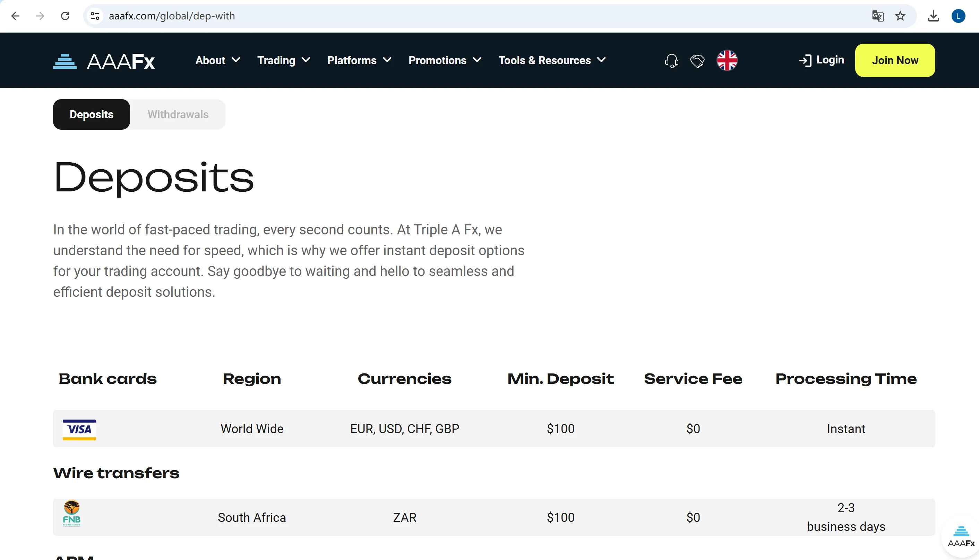Screen dimensions: 979x560
Task: Switch to the Withdrawals tab
Action: [178, 114]
